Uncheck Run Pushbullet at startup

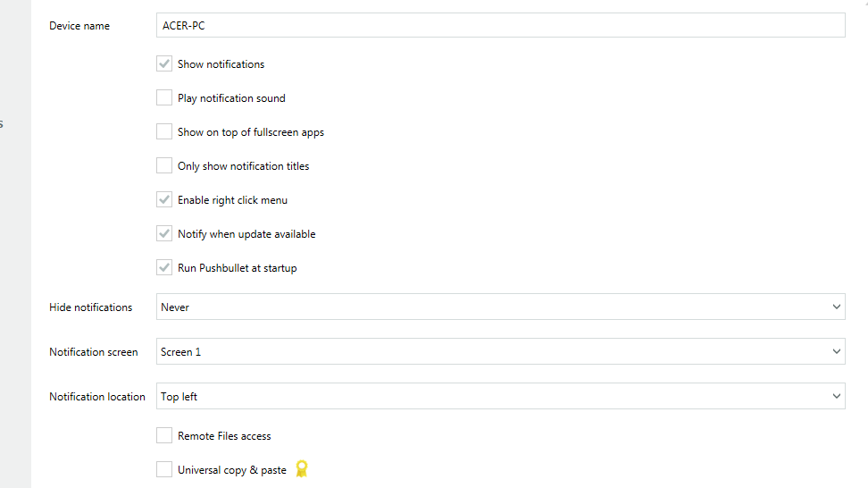(x=164, y=268)
